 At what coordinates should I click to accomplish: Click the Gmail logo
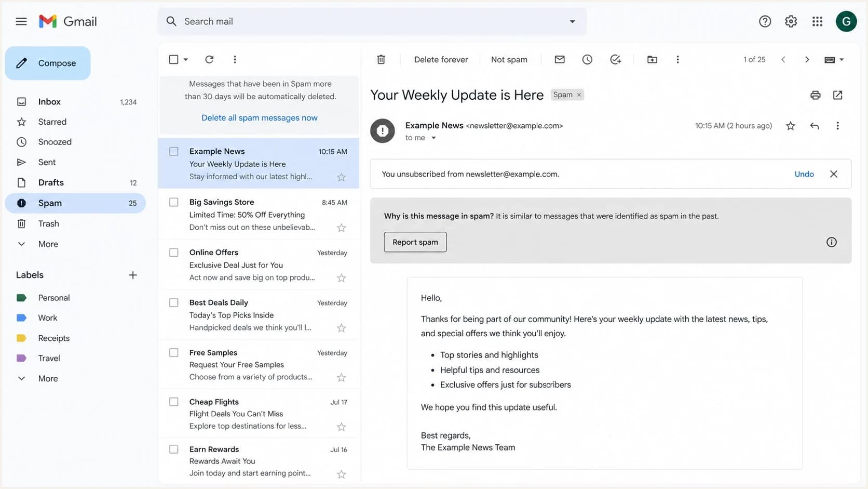(68, 21)
